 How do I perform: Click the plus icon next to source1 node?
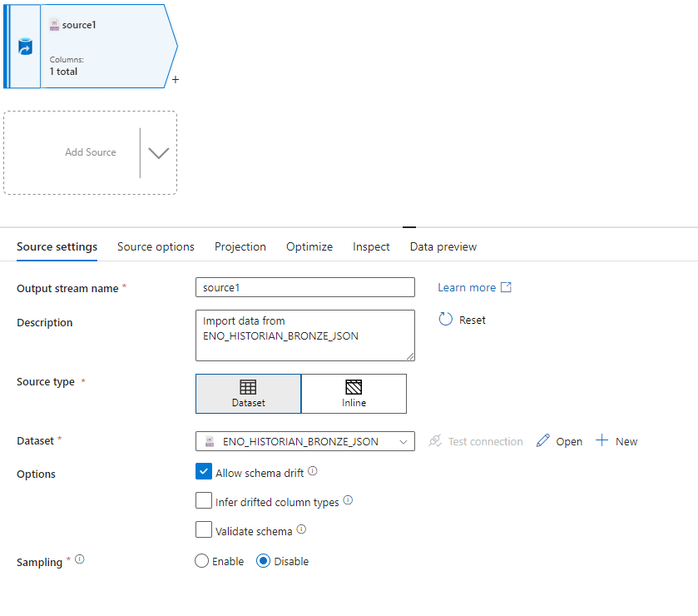[176, 80]
